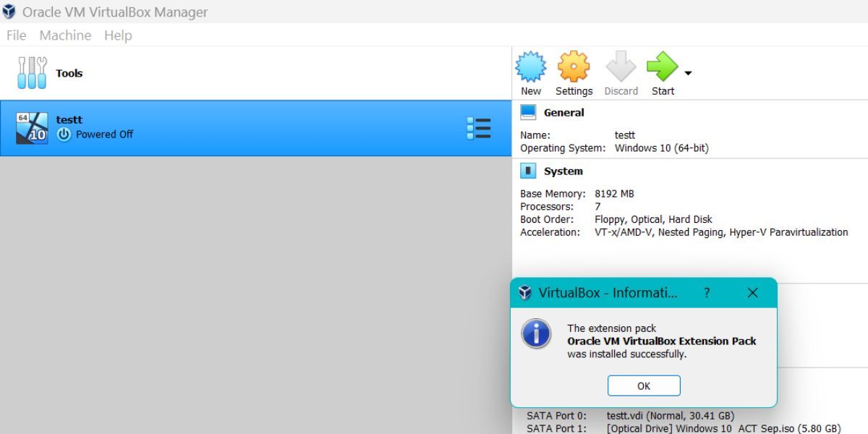Confirm extension pack installation with OK

pos(644,386)
